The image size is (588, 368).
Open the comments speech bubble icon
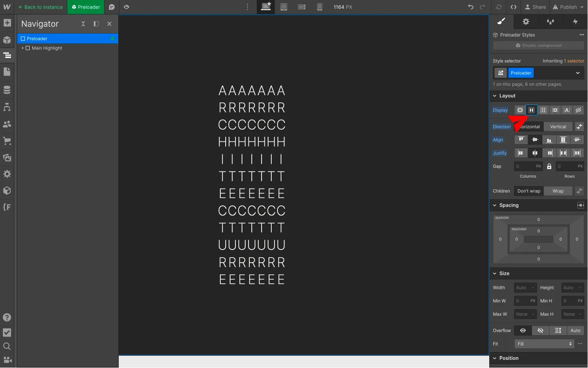(111, 7)
